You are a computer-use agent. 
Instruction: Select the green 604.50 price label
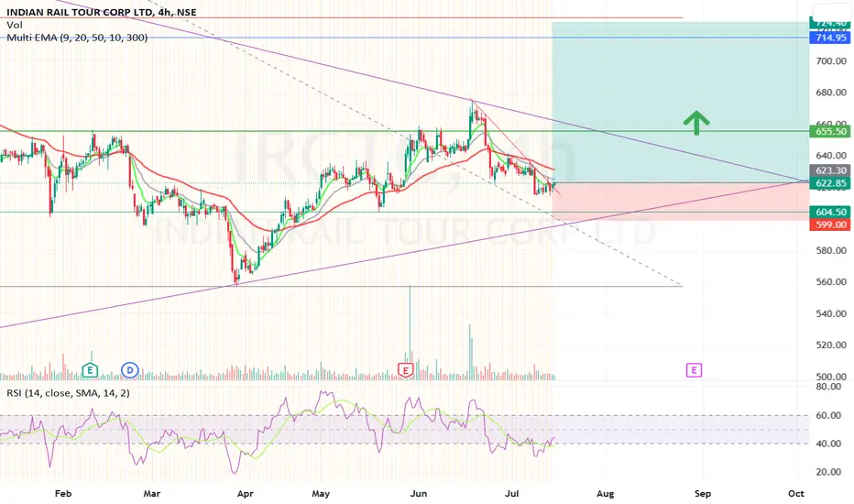click(830, 212)
